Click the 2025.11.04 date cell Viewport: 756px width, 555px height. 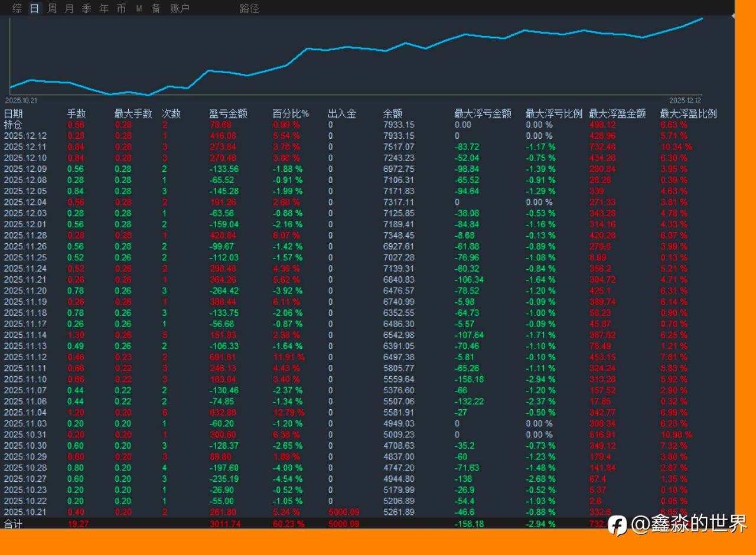coord(25,412)
